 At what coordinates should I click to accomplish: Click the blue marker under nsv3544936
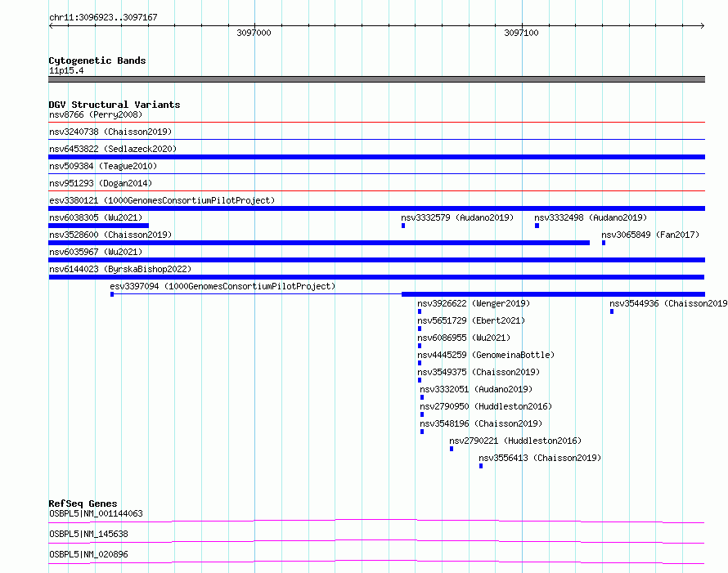click(612, 311)
